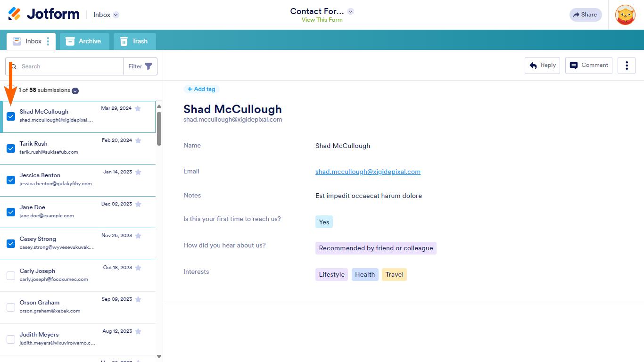Open the Jane Doe submission
Image resolution: width=644 pixels, height=362 pixels.
point(78,212)
